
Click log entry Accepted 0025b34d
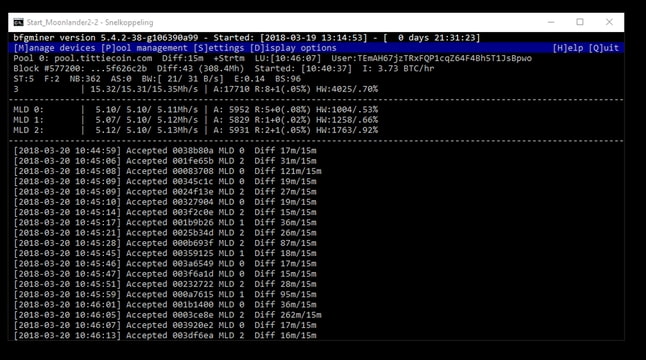[x=165, y=233]
